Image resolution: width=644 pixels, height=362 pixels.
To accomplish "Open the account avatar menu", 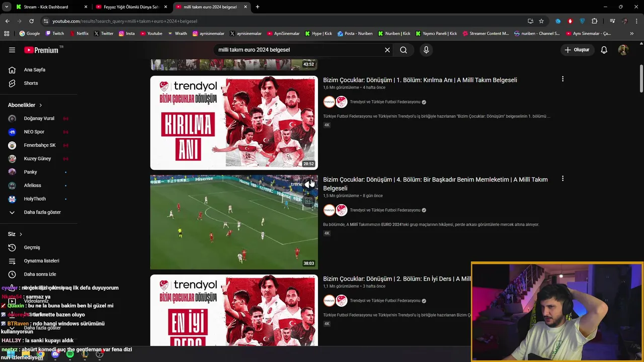I will pos(623,50).
